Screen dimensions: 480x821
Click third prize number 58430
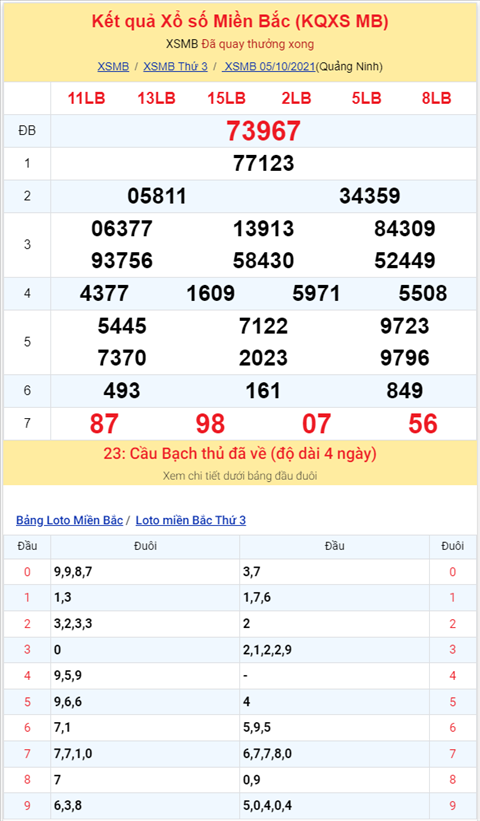tap(263, 261)
